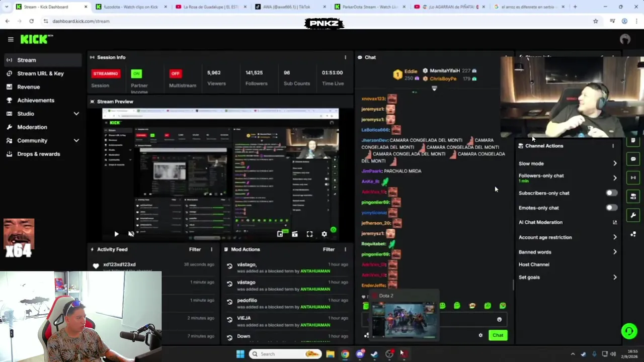644x362 pixels.
Task: Click the green Chat send button
Action: (x=498, y=335)
